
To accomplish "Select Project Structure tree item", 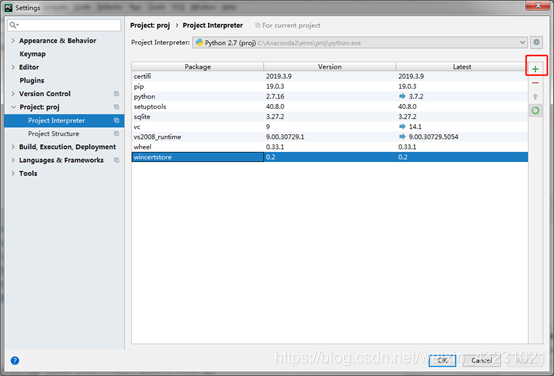I will [54, 134].
